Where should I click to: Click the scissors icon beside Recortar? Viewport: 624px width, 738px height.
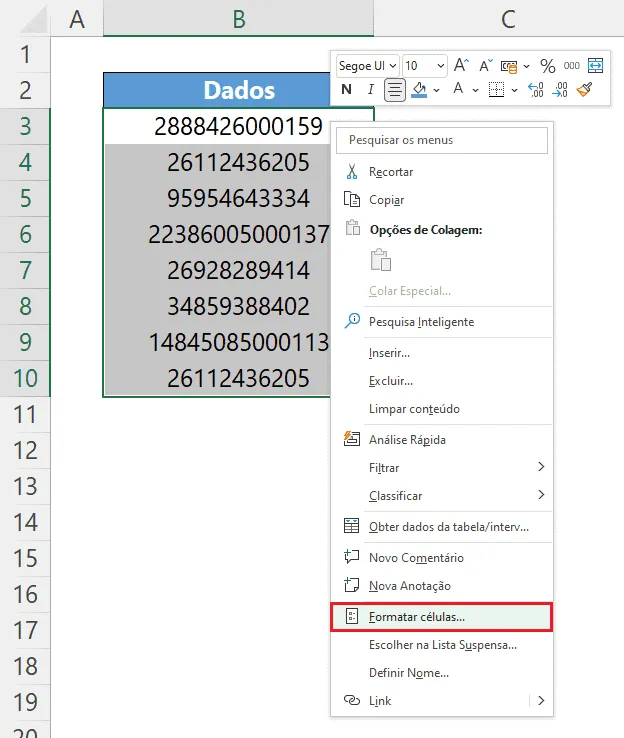352,171
